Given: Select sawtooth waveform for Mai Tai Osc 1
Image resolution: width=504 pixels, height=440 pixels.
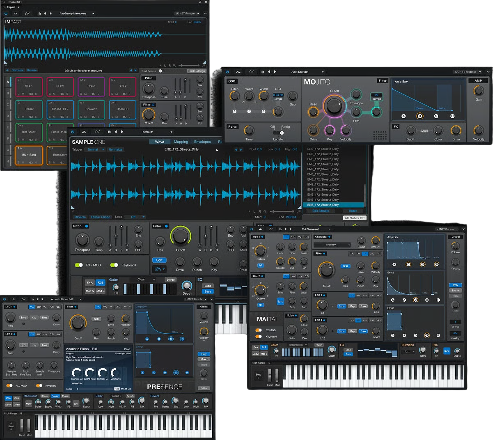Looking at the screenshot, I should click(293, 237).
